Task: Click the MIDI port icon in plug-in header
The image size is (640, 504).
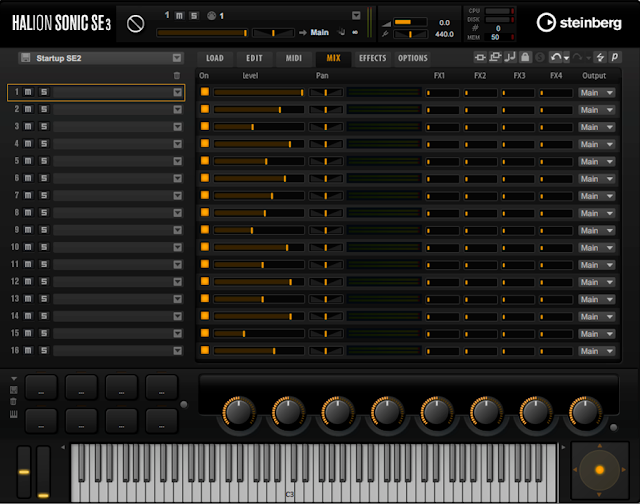Action: [211, 16]
